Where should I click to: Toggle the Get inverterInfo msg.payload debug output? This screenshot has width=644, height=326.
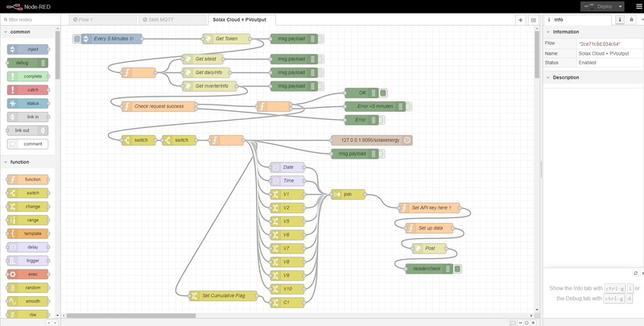pyautogui.click(x=320, y=86)
